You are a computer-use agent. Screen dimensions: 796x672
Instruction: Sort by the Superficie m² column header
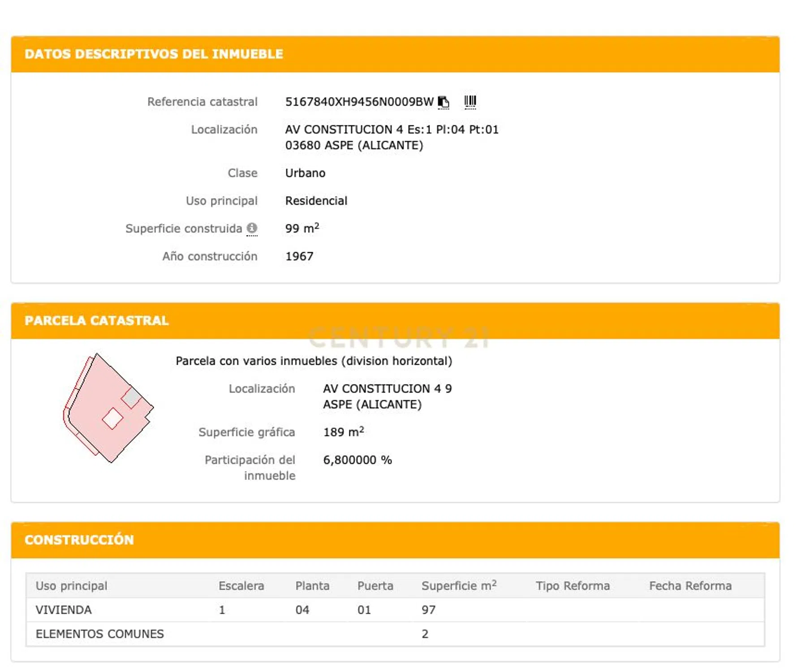point(459,586)
